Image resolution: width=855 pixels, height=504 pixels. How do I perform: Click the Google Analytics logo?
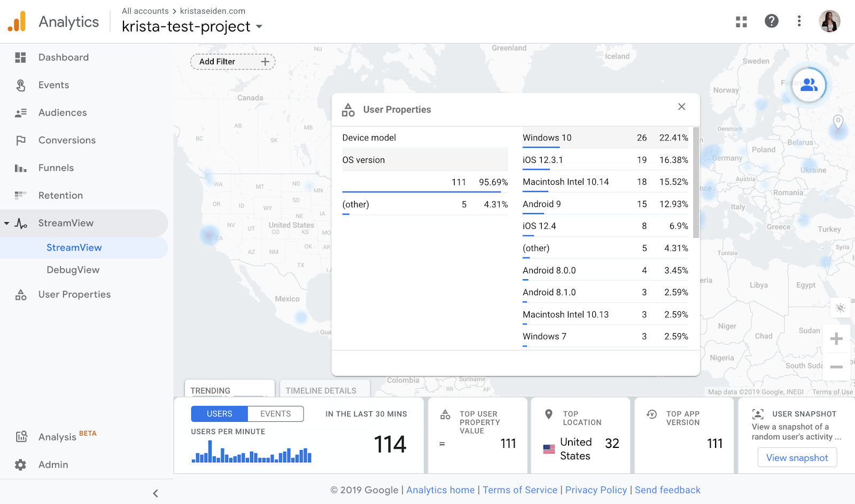(17, 21)
